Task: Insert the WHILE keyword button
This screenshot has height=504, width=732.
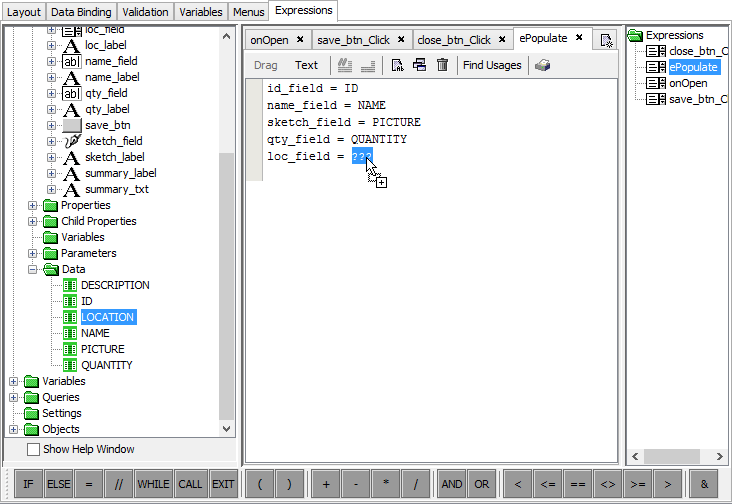Action: (x=153, y=484)
